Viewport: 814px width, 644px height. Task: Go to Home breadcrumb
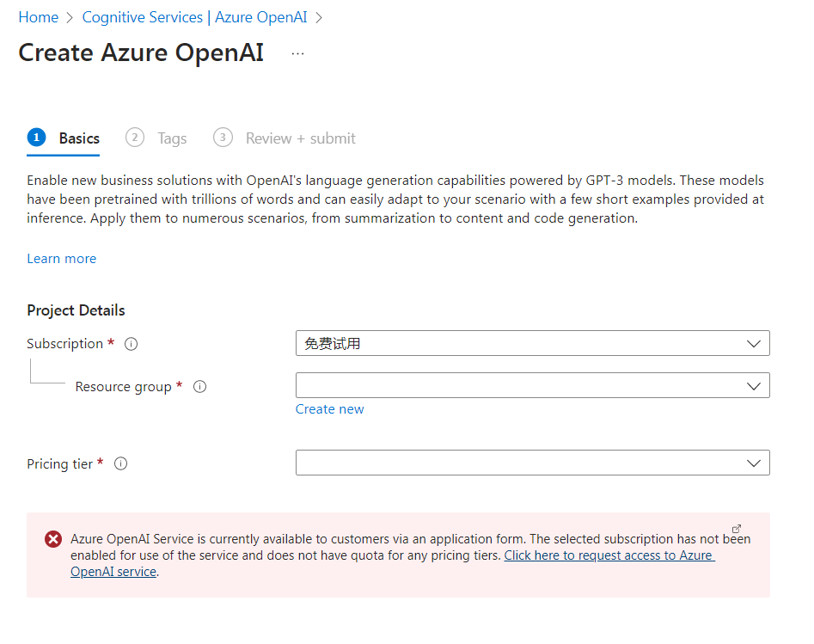tap(39, 17)
